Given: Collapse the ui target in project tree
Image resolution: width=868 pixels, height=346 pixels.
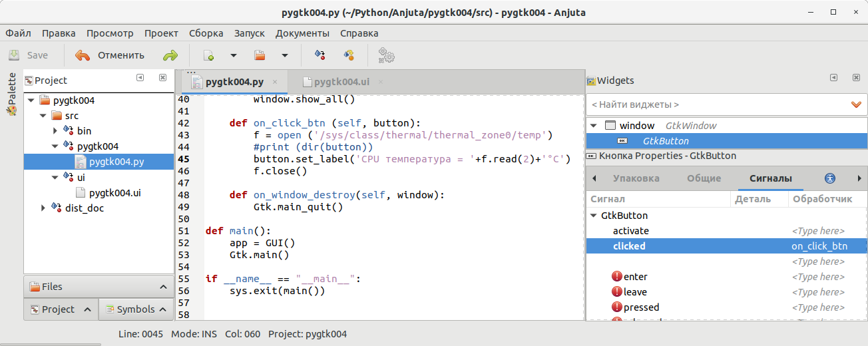Looking at the screenshot, I should pos(55,177).
